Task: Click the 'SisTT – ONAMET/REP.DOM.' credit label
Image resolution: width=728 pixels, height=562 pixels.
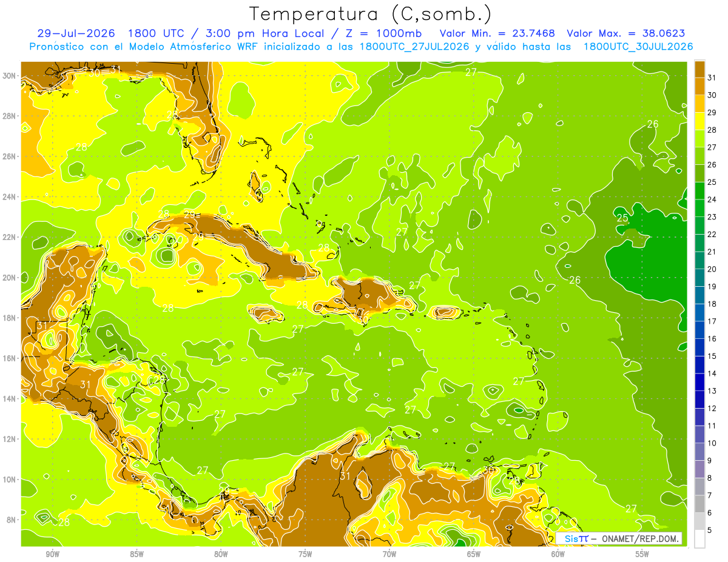Action: [x=619, y=538]
